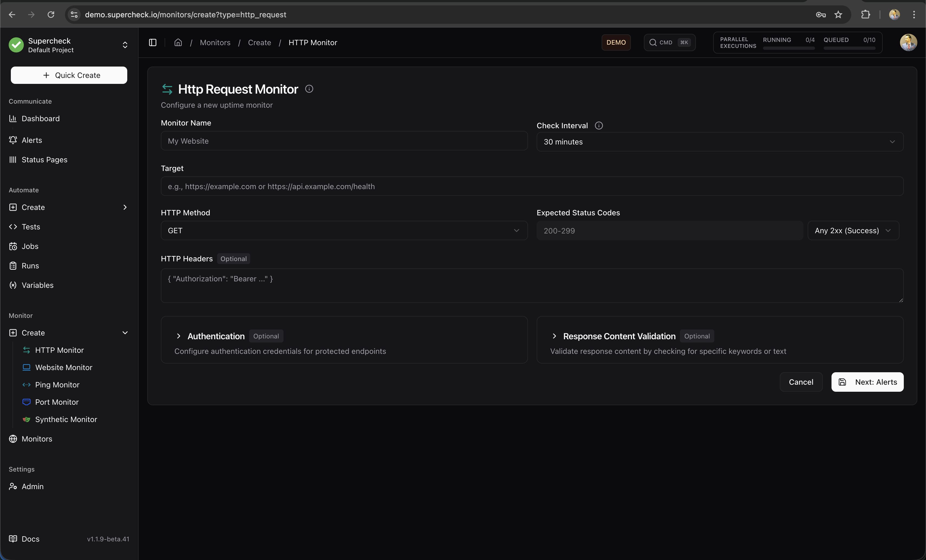Go to the Monitors breadcrumb

click(x=215, y=42)
